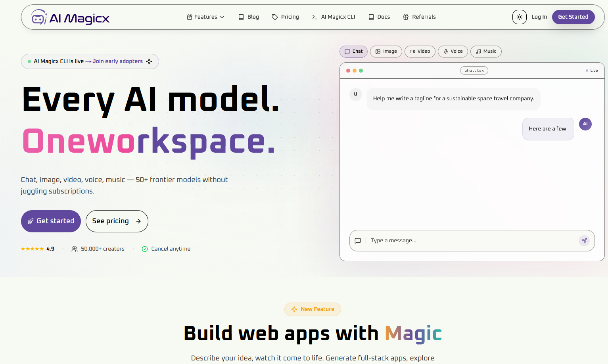
Task: Select the Music note mode icon
Action: tap(478, 51)
